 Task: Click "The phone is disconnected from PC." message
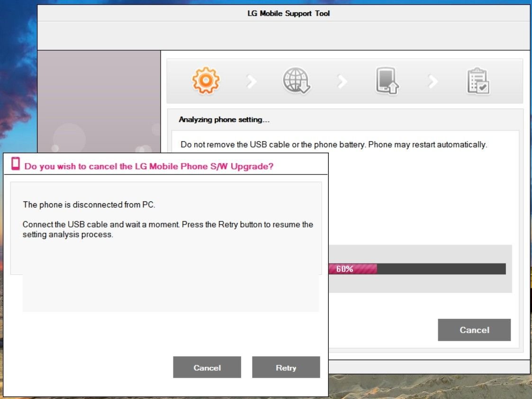coord(89,205)
